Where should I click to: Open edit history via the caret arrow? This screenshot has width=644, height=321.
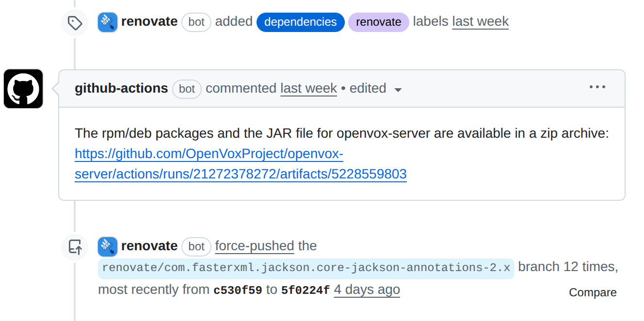tap(398, 89)
